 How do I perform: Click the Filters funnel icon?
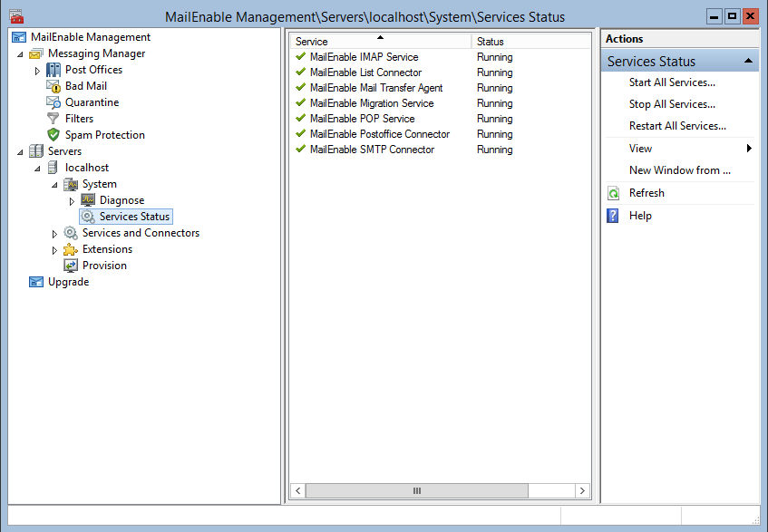click(53, 119)
